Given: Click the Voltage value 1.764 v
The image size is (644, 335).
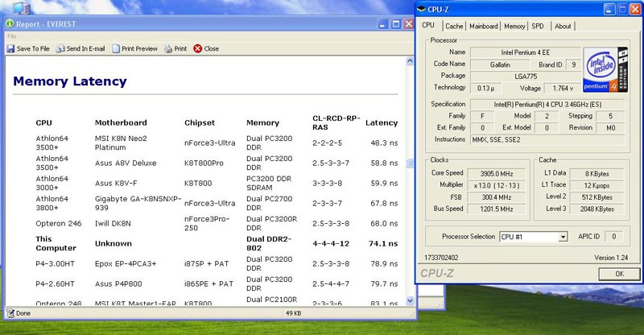Looking at the screenshot, I should (x=563, y=89).
